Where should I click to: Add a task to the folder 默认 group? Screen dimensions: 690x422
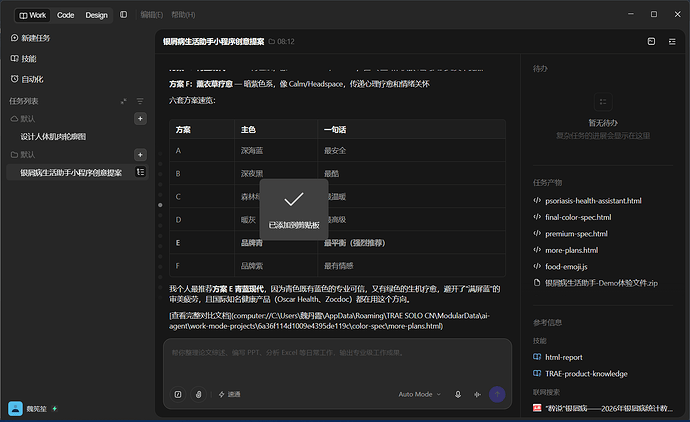(140, 154)
